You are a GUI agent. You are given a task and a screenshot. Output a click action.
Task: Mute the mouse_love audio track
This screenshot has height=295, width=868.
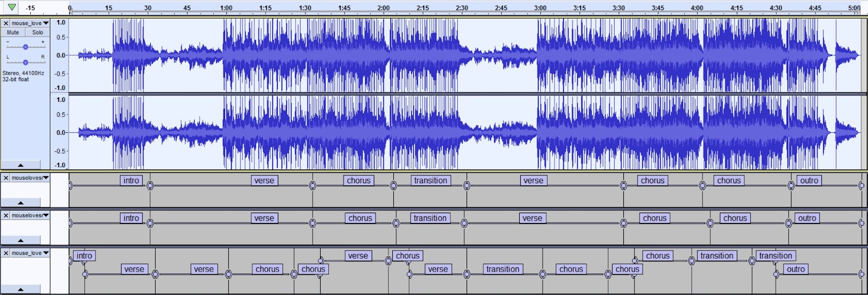pyautogui.click(x=13, y=33)
